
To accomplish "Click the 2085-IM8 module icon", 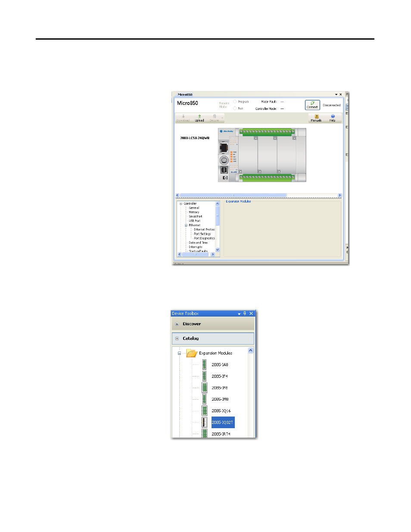I will (205, 399).
